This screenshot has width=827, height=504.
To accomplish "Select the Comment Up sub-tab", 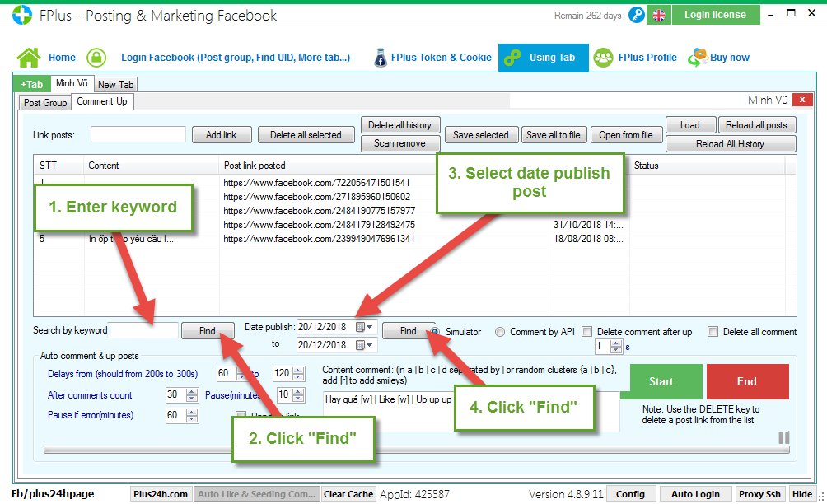I will tap(102, 101).
